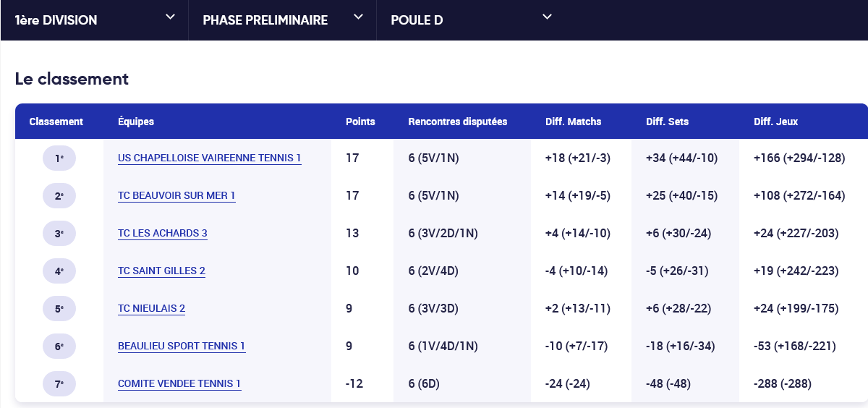This screenshot has width=868, height=408.
Task: Click the 4th place rank badge
Action: (x=59, y=271)
